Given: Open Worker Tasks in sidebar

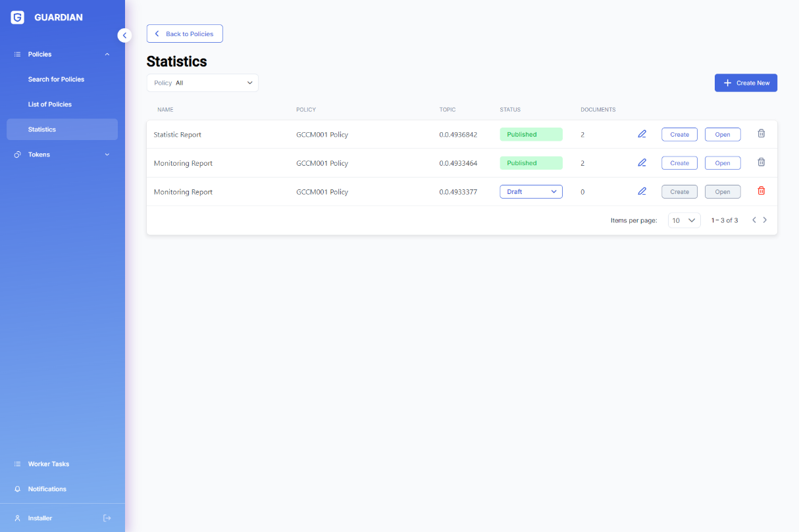Looking at the screenshot, I should [x=49, y=464].
